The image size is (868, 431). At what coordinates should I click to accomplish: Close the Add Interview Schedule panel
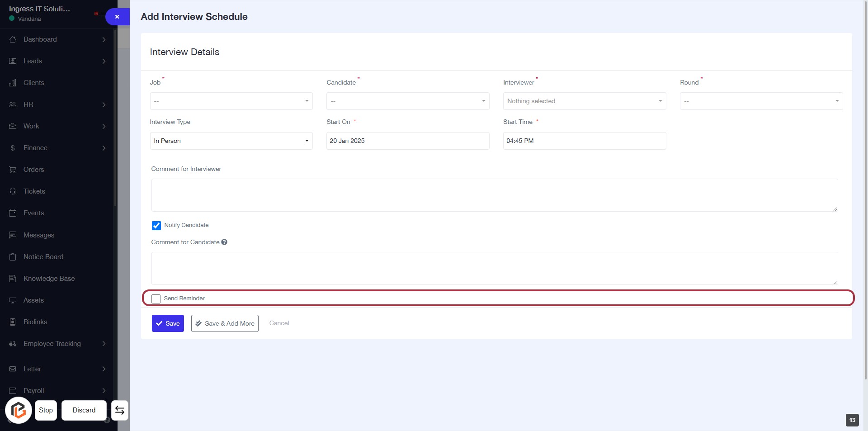pyautogui.click(x=117, y=17)
